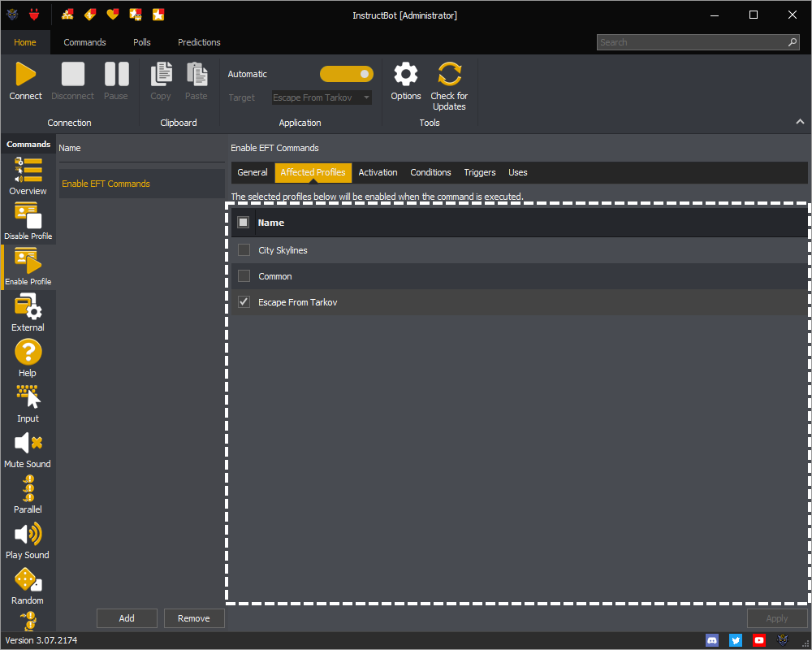The width and height of the screenshot is (812, 650).
Task: Switch to the Commands ribbon tab
Action: [x=85, y=42]
